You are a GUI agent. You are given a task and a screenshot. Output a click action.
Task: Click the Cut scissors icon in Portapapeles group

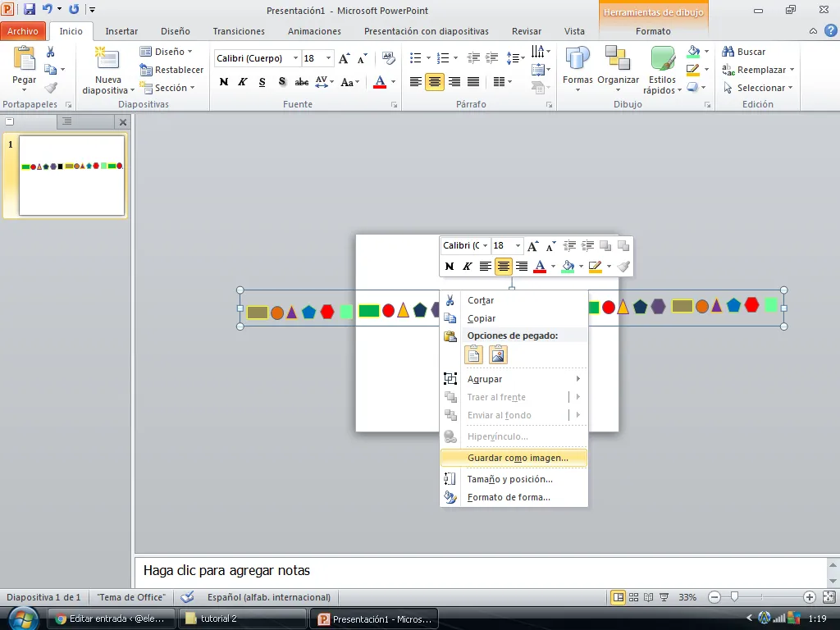pos(50,52)
